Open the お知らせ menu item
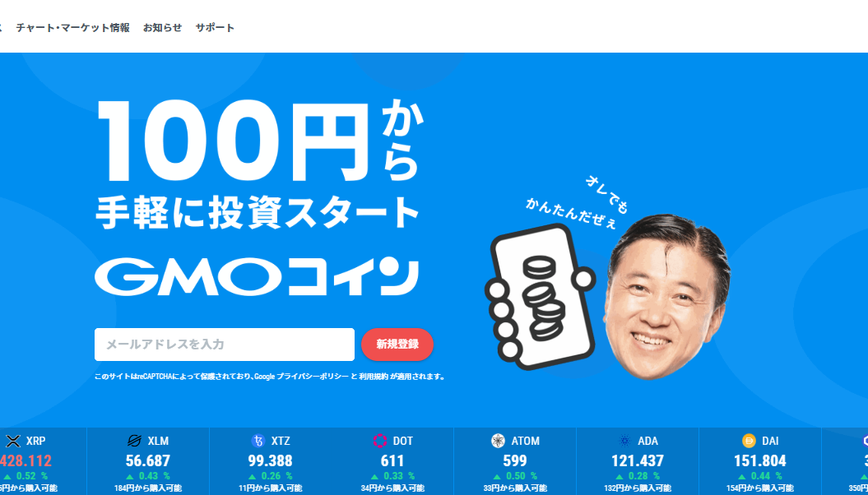 tap(162, 28)
